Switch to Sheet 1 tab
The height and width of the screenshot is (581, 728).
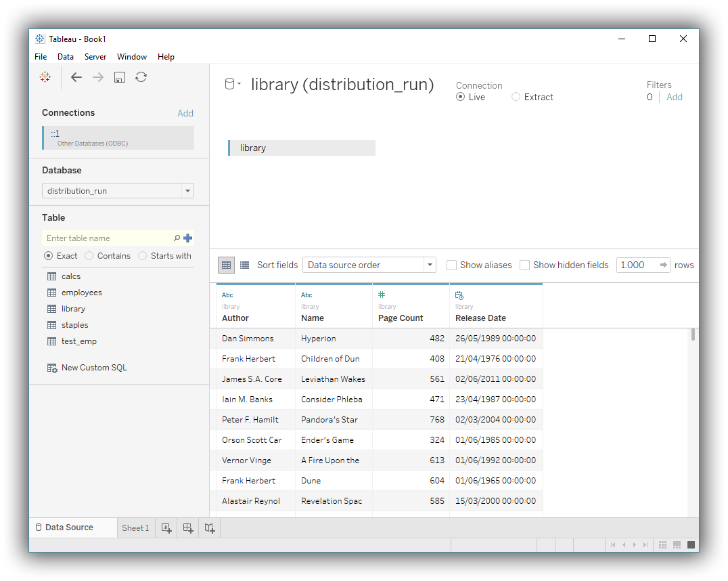pos(135,528)
